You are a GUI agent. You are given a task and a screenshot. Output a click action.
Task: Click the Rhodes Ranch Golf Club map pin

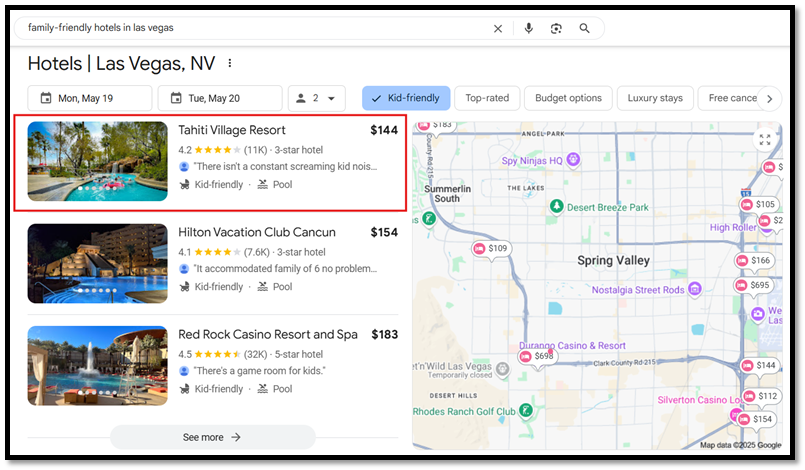(526, 410)
